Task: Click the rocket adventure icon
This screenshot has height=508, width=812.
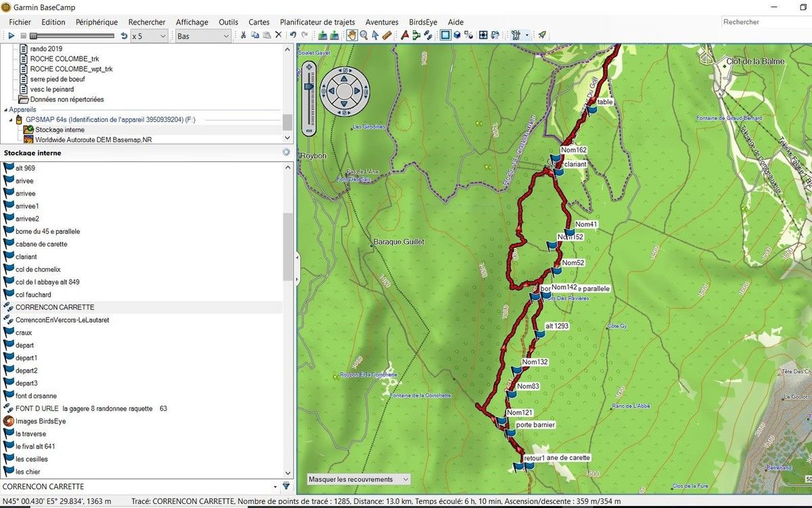Action: (542, 36)
